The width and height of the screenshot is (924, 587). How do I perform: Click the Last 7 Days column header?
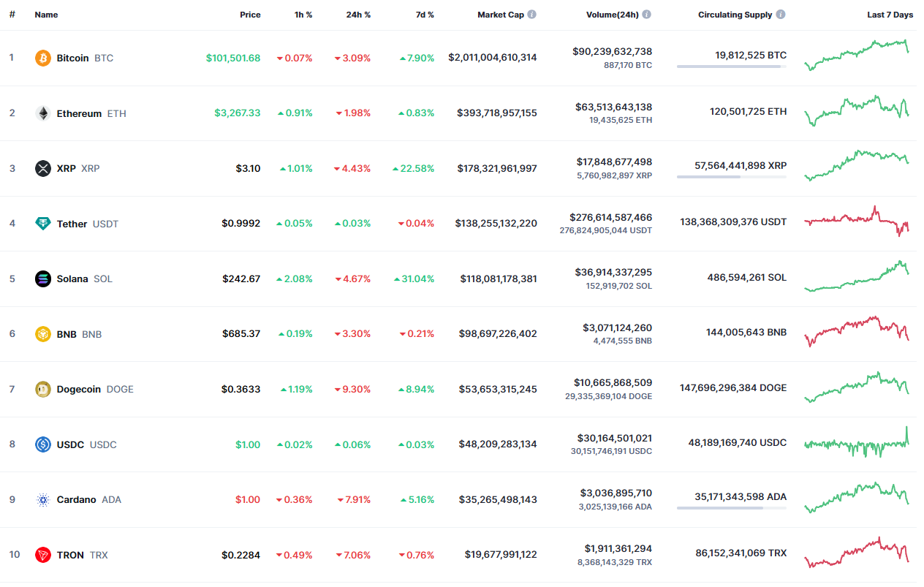coord(890,15)
